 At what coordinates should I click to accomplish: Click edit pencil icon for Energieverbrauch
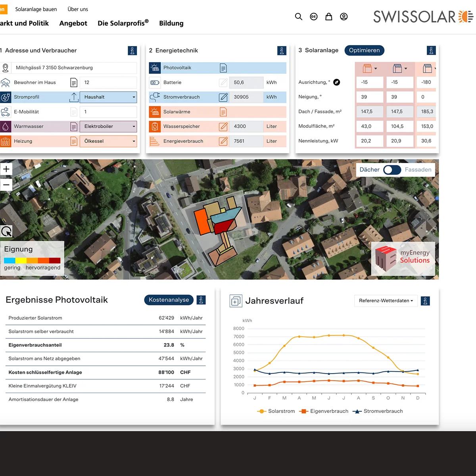(223, 141)
